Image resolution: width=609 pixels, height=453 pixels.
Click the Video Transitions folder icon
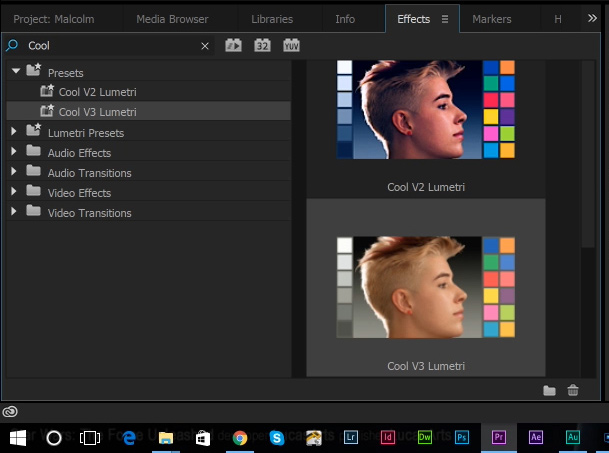(33, 211)
